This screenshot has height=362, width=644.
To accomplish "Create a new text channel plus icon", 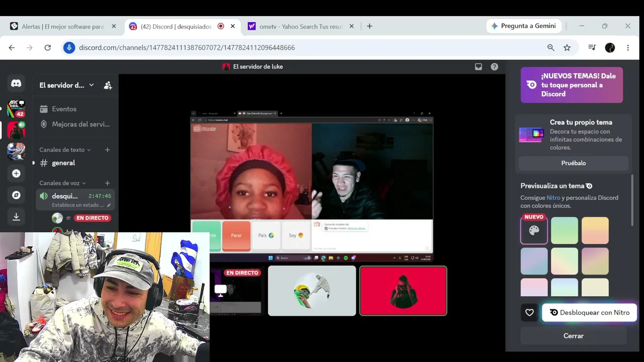I will pos(107,150).
